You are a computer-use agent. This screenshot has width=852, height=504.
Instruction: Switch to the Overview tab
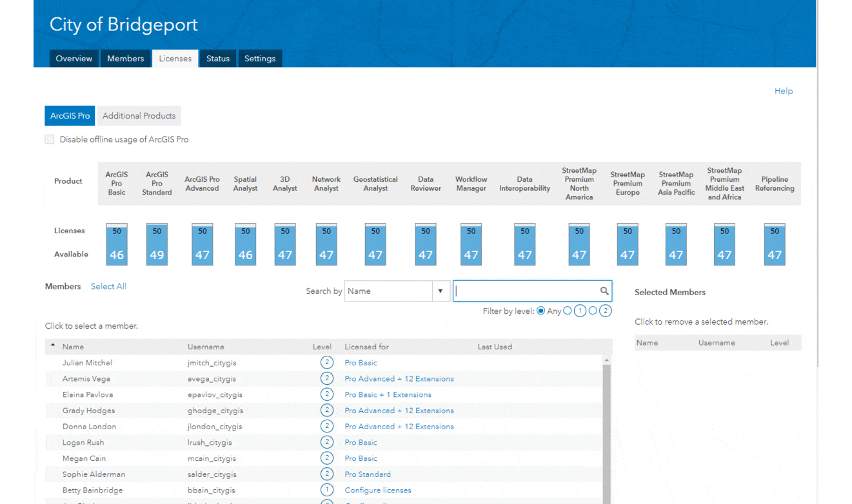(74, 59)
